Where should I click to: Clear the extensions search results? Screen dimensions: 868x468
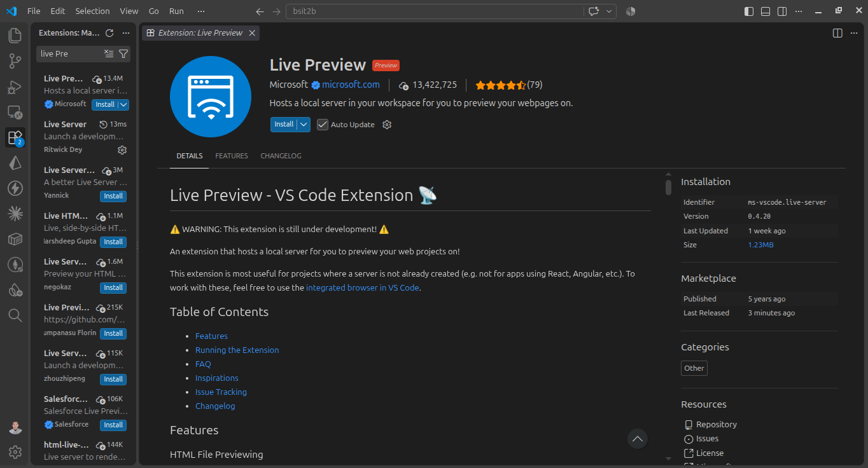coord(109,54)
